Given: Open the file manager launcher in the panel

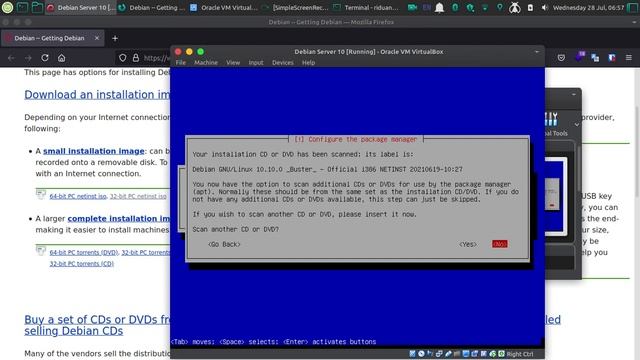Looking at the screenshot, I should 37,7.
